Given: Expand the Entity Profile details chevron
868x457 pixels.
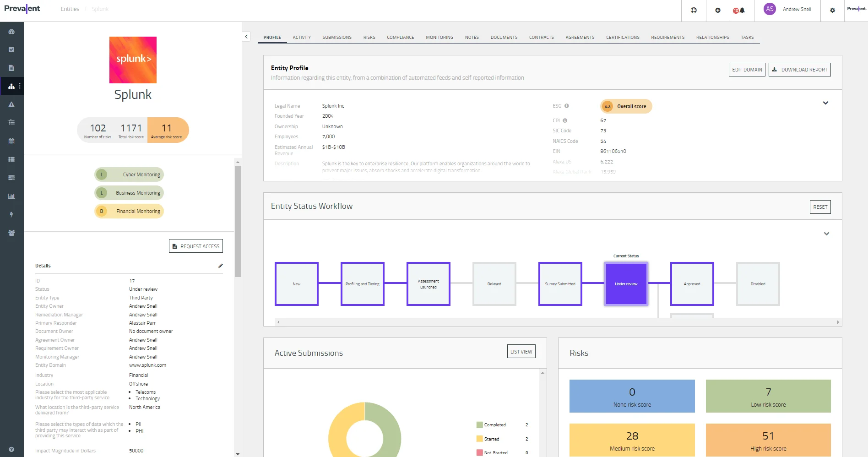Looking at the screenshot, I should click(x=825, y=103).
